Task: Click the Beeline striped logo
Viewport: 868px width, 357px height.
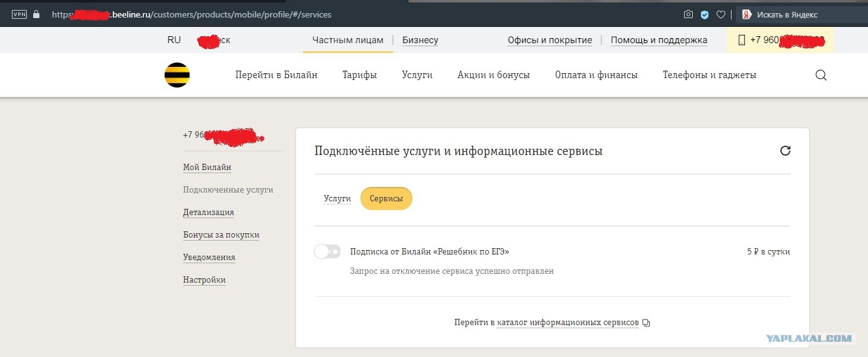Action: click(177, 75)
